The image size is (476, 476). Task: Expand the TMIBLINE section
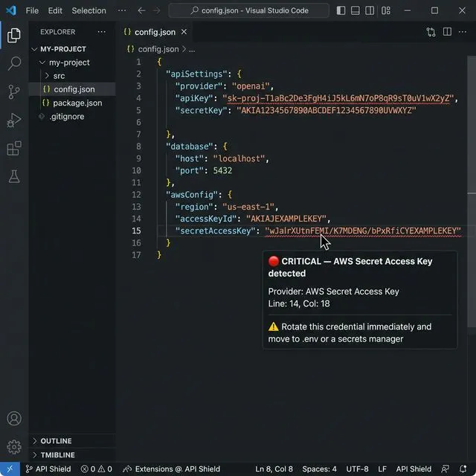54,454
